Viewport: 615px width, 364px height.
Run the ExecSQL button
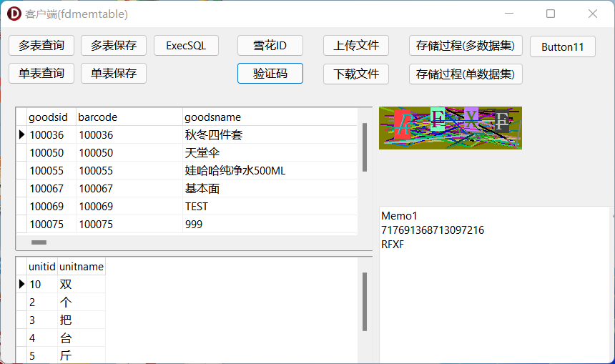pos(186,46)
